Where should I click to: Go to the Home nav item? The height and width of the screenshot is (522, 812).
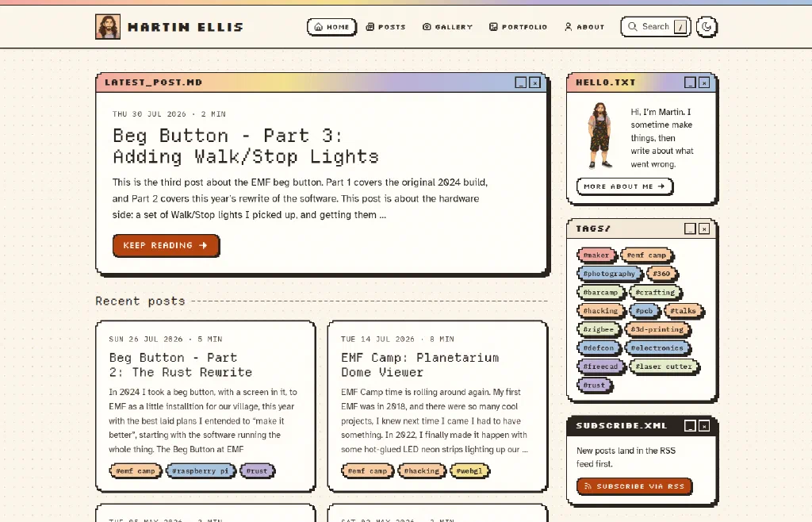click(x=332, y=27)
